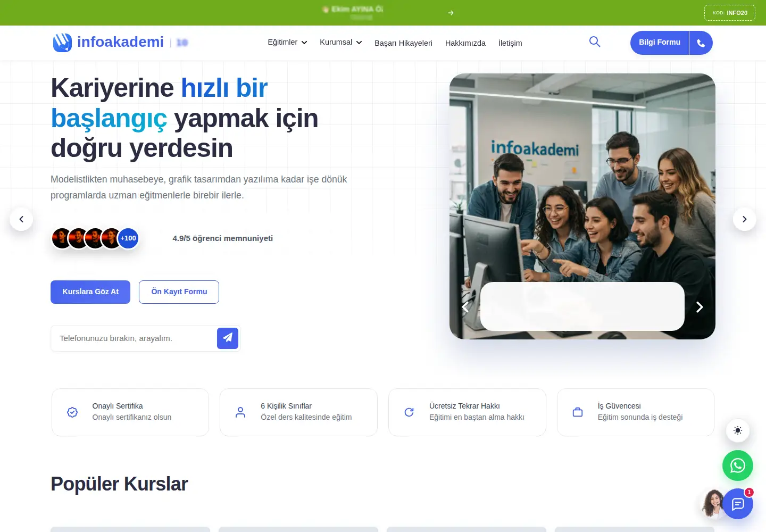Click the 6 Kişilik Sınıflar person icon
Screen dimensions: 766x532
pos(240,412)
